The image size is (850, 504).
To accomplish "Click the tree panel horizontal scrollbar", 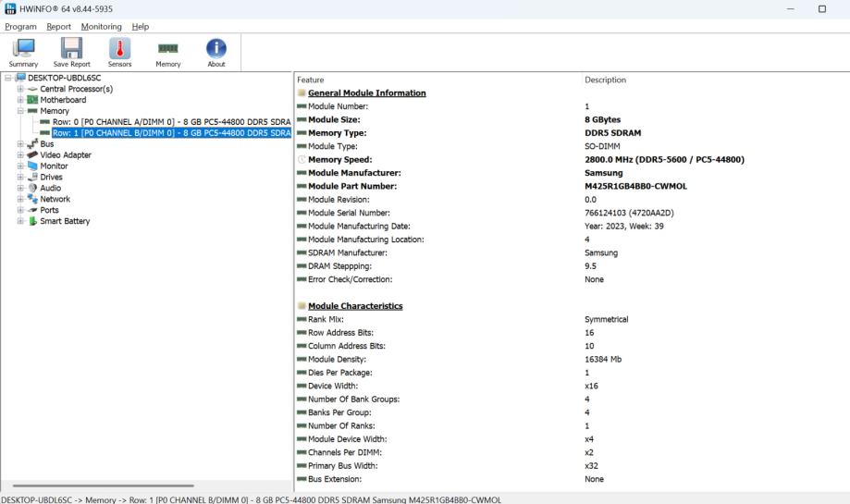I will (x=104, y=486).
